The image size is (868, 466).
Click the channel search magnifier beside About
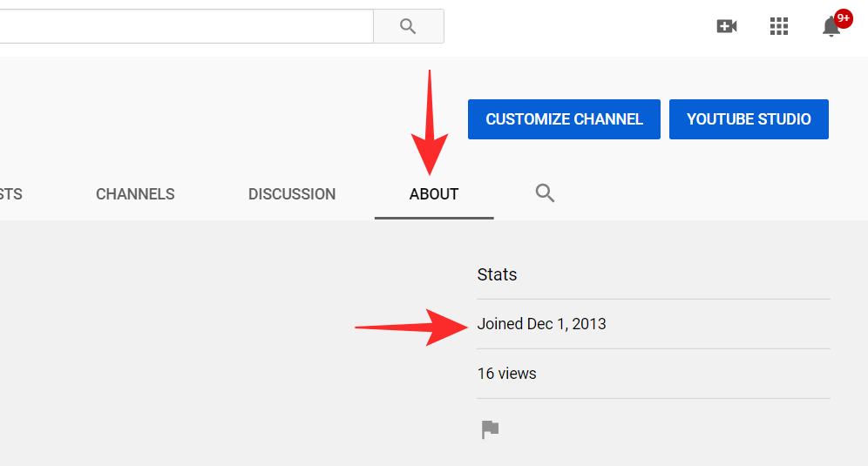pyautogui.click(x=546, y=193)
